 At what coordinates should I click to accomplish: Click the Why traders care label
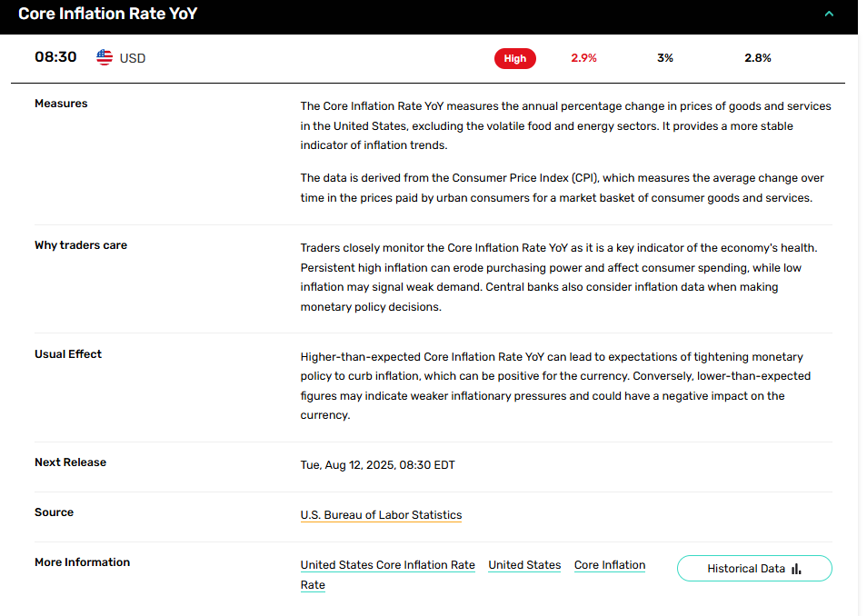click(x=81, y=245)
